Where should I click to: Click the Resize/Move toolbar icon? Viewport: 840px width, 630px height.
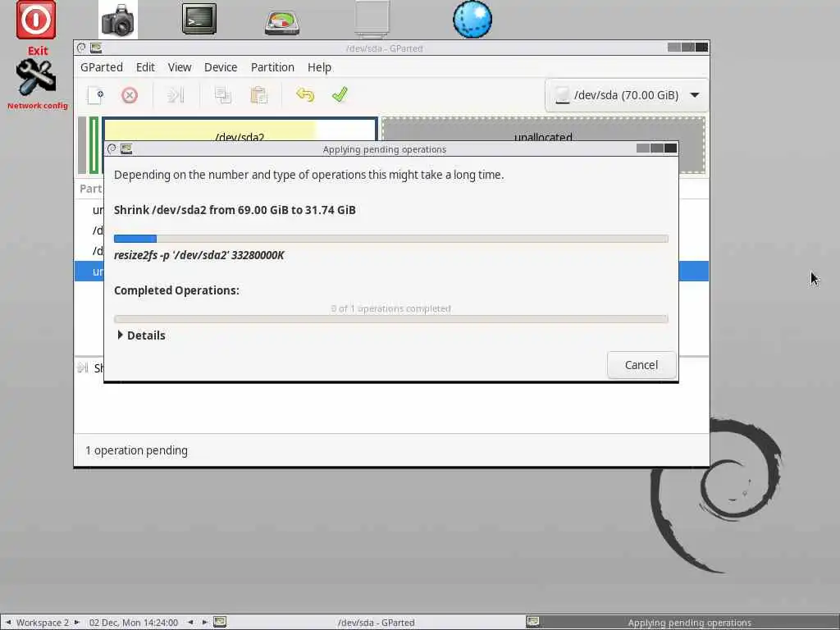176,95
